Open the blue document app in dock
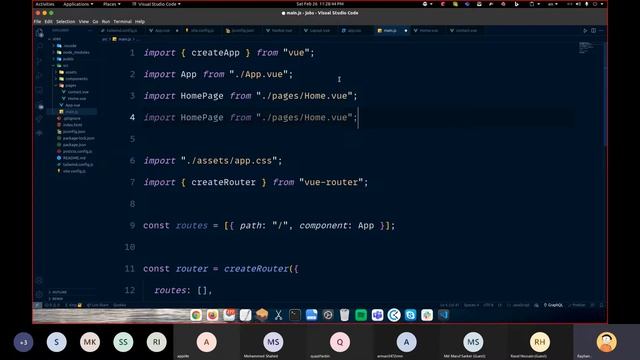640x360 pixels. pos(311,315)
